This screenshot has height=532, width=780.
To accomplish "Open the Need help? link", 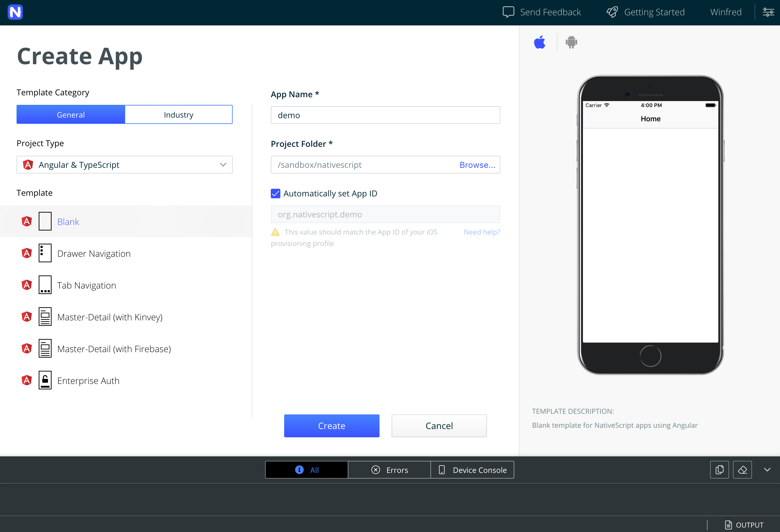I will pos(482,232).
